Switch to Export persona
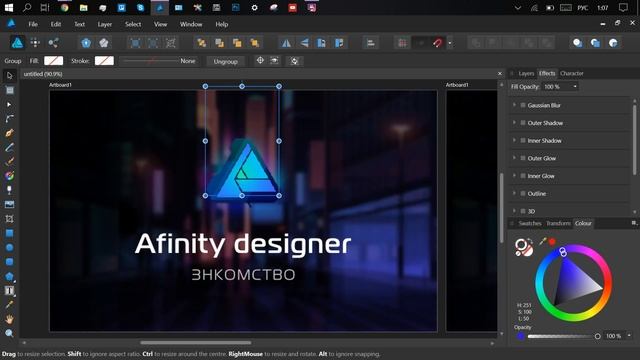The height and width of the screenshot is (360, 640). click(53, 43)
